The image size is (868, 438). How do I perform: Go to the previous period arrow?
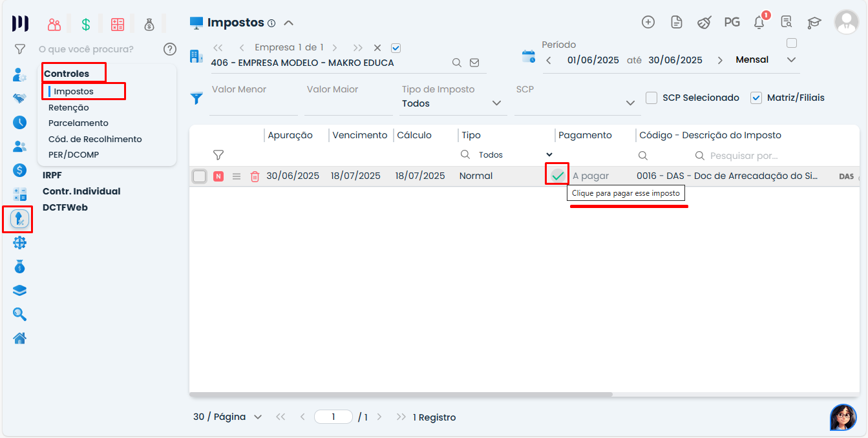click(x=548, y=60)
